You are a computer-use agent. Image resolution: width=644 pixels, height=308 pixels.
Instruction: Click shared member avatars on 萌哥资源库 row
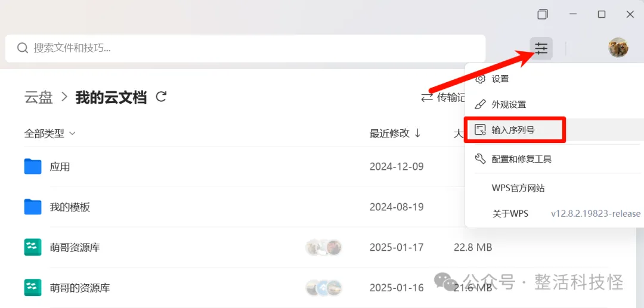click(324, 247)
